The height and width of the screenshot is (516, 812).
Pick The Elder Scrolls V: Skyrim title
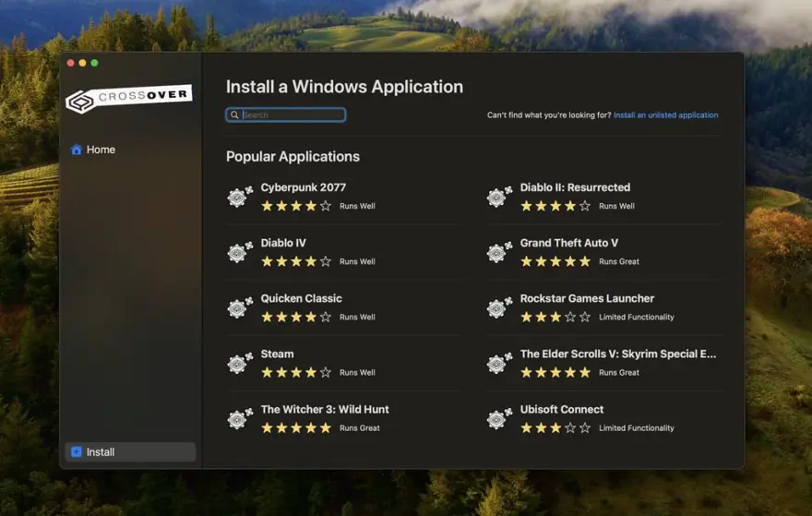point(618,354)
